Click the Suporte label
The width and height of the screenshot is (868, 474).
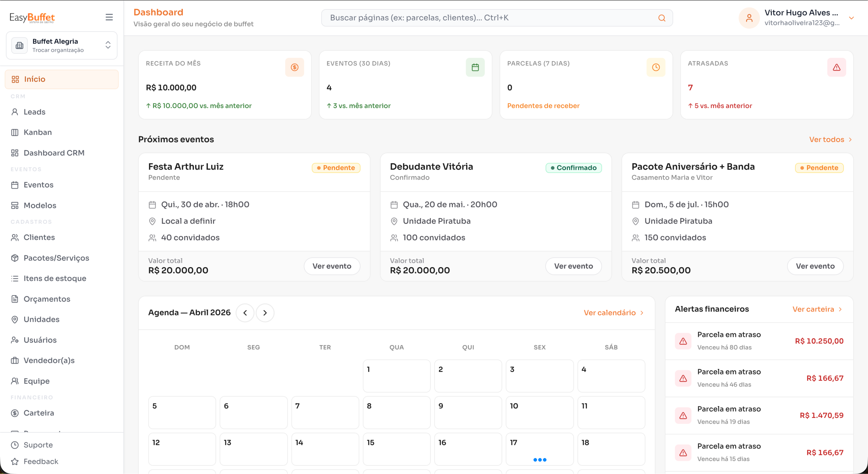tap(38, 445)
